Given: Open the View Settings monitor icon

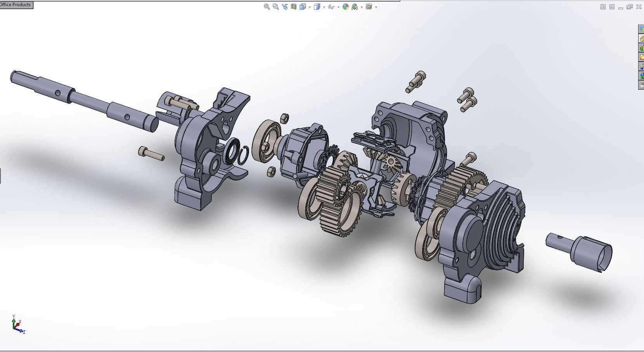Looking at the screenshot, I should click(x=369, y=7).
